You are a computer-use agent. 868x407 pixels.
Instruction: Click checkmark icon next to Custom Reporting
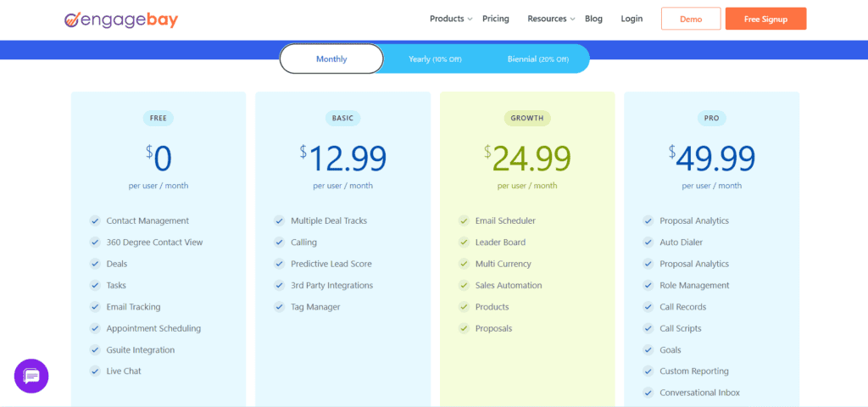click(648, 371)
